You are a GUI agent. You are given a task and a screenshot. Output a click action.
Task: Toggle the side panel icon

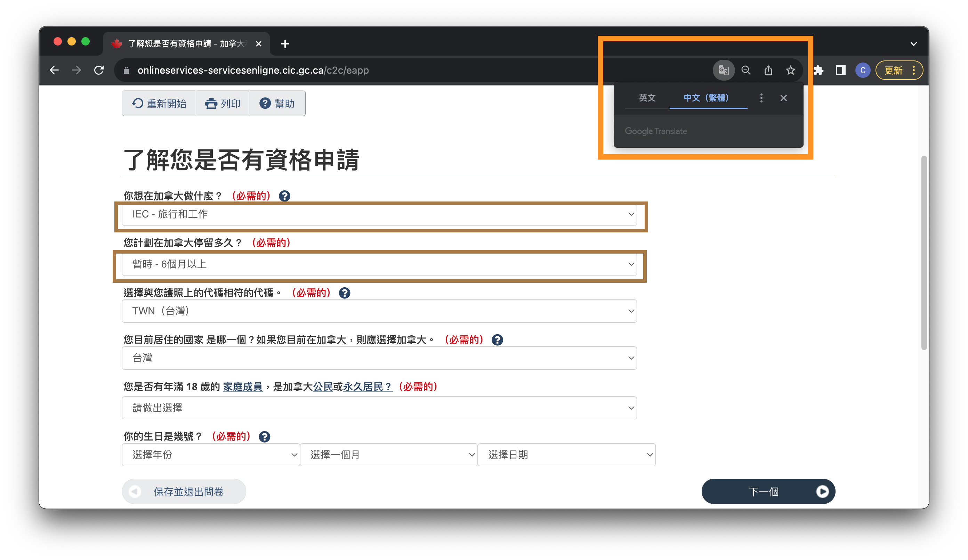(x=840, y=70)
